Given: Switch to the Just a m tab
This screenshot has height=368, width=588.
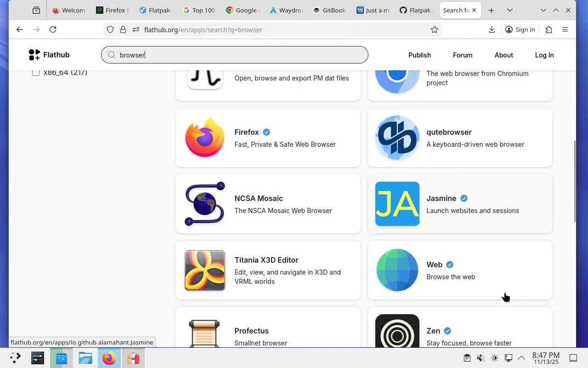Looking at the screenshot, I should (373, 10).
